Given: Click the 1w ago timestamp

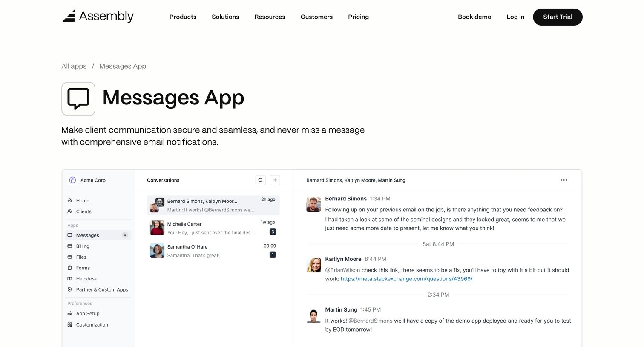Looking at the screenshot, I should coord(268,222).
